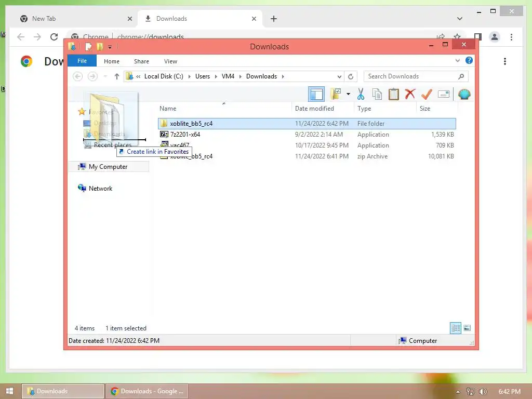Go up one folder level arrow
This screenshot has width=532, height=399.
click(117, 76)
